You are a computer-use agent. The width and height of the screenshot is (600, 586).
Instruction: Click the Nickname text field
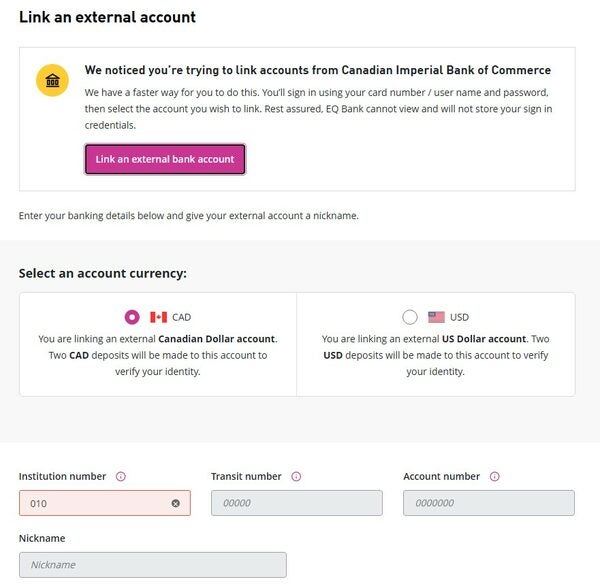(x=152, y=565)
